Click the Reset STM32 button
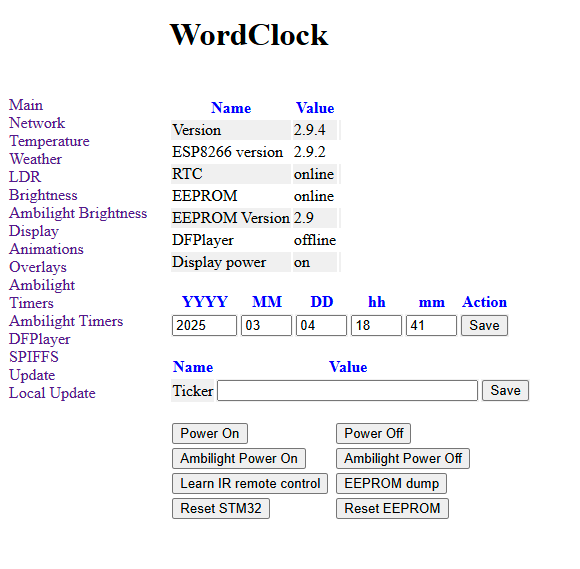The width and height of the screenshot is (580, 569). click(x=221, y=509)
